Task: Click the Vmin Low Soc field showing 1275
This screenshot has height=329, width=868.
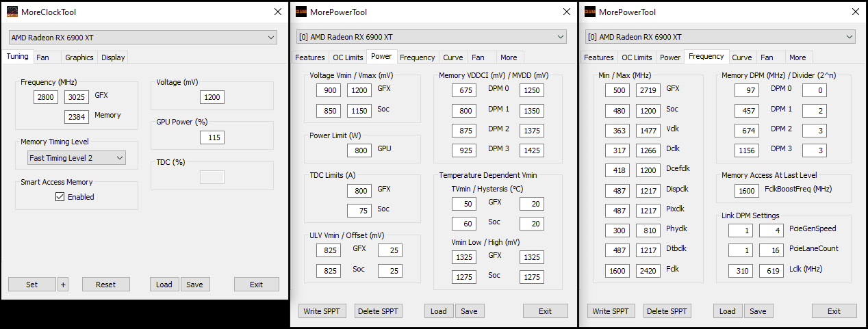Action: coord(464,277)
